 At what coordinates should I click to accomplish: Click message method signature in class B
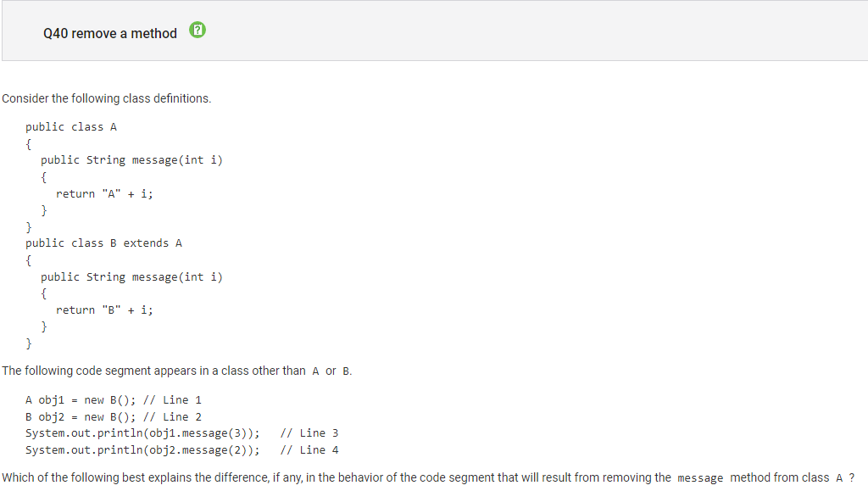[131, 276]
